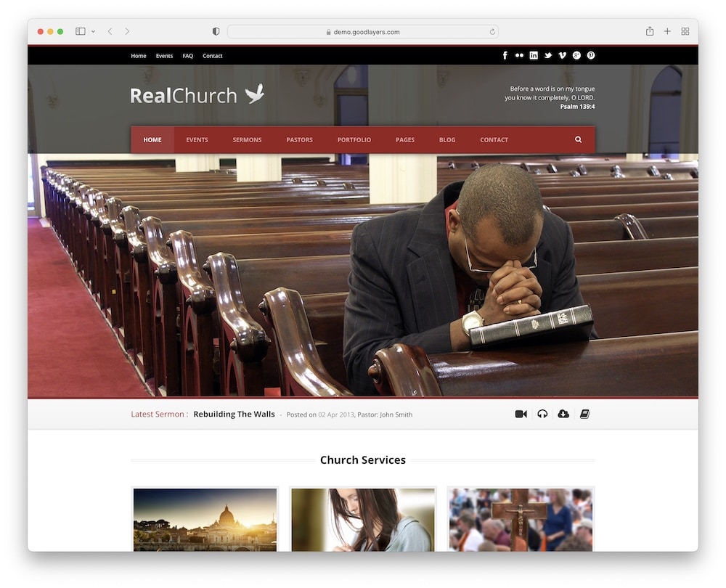Image resolution: width=726 pixels, height=588 pixels.
Task: Click the demo.goodlayers.com address bar
Action: tap(362, 32)
